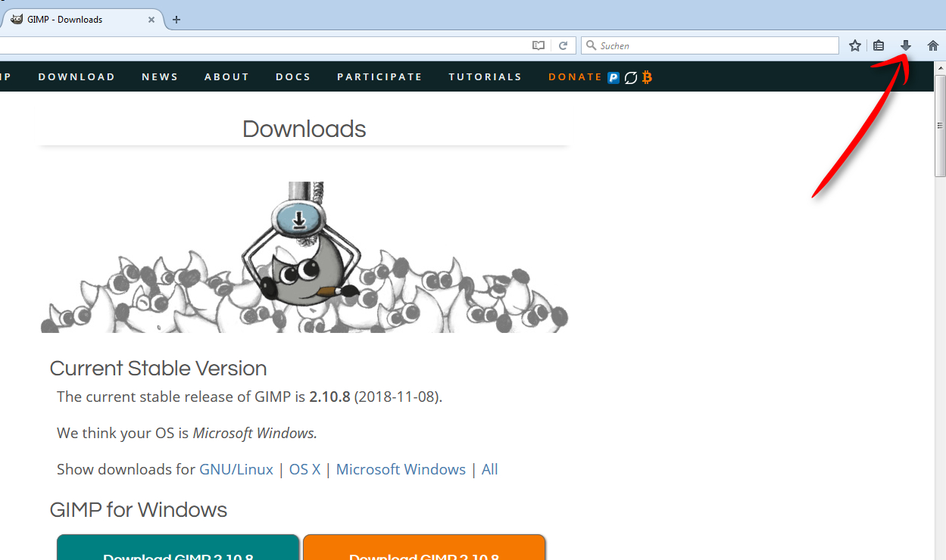Open the TUTORIALS section
This screenshot has height=560, width=946.
tap(485, 76)
